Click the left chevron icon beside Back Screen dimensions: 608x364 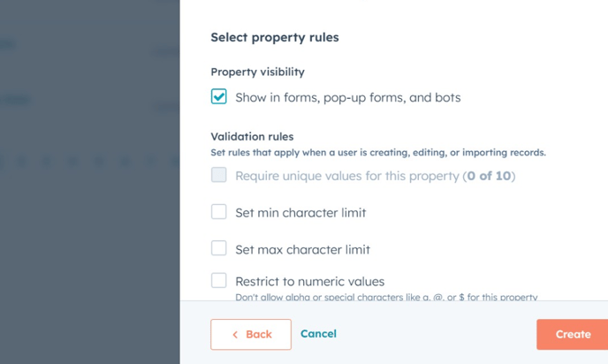click(x=235, y=335)
